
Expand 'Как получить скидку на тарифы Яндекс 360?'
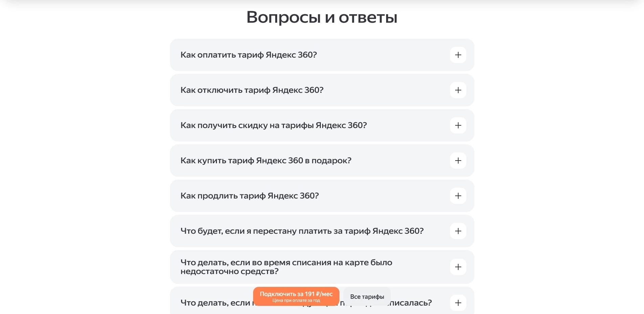coord(458,125)
